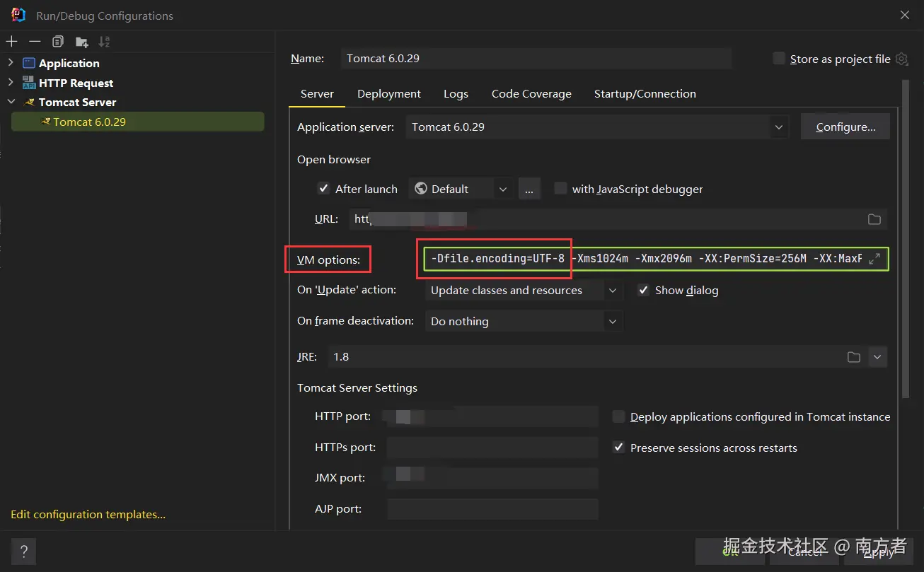
Task: Open Store as project file settings gear
Action: tap(901, 59)
